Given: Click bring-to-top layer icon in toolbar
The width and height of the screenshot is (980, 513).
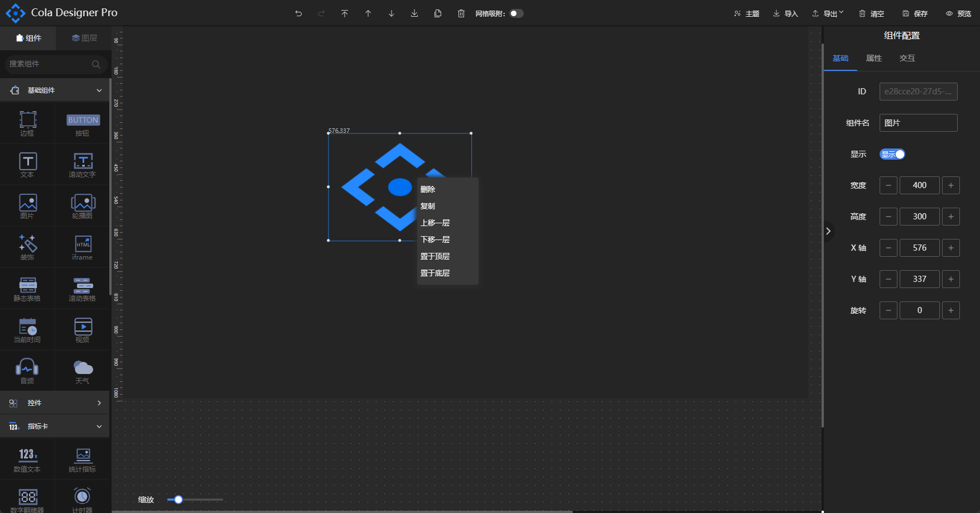Looking at the screenshot, I should [345, 13].
